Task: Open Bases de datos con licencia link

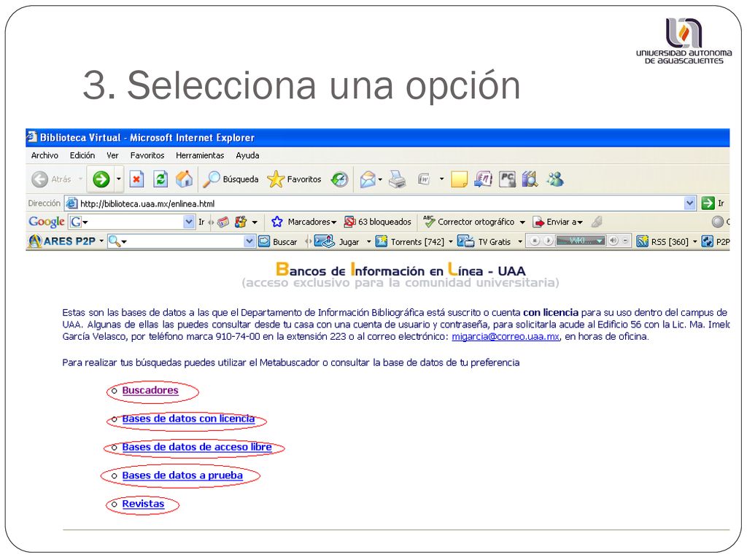Action: click(188, 419)
